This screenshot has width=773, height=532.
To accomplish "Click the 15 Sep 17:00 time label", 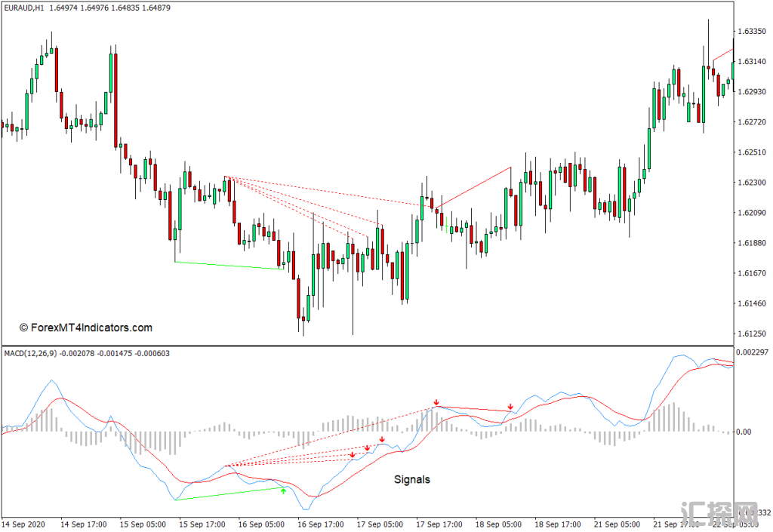I will (202, 524).
